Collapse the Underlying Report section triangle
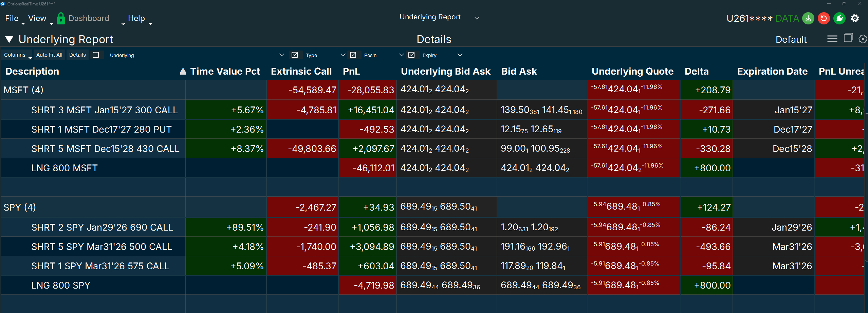The height and width of the screenshot is (313, 868). coord(9,39)
